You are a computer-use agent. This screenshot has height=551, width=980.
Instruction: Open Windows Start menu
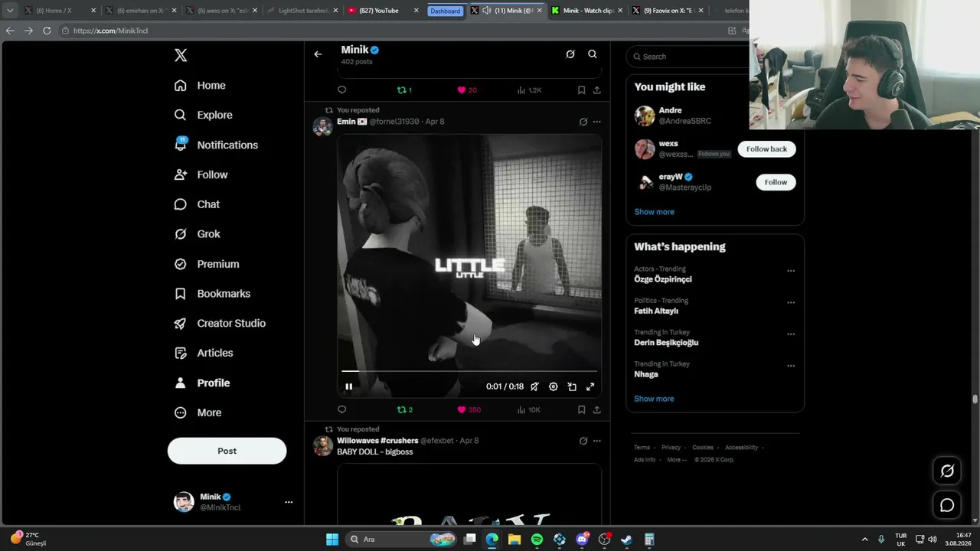click(x=332, y=540)
